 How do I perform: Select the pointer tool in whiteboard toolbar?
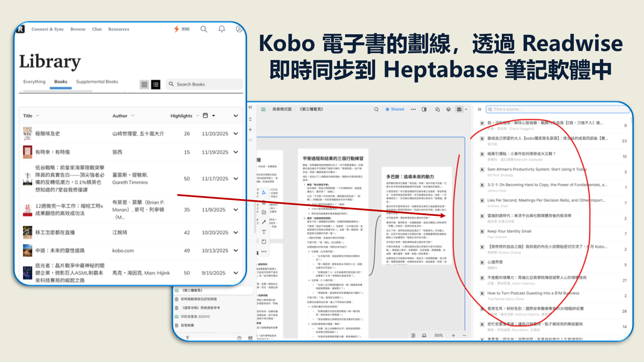click(x=264, y=193)
